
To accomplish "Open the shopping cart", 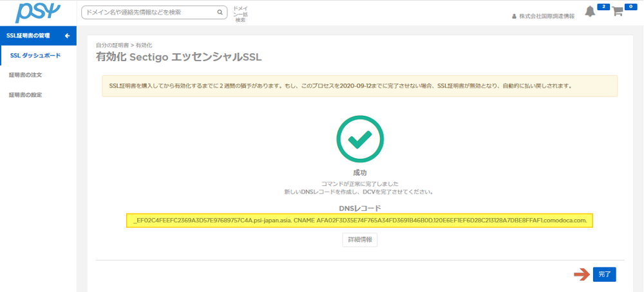I will click(618, 11).
